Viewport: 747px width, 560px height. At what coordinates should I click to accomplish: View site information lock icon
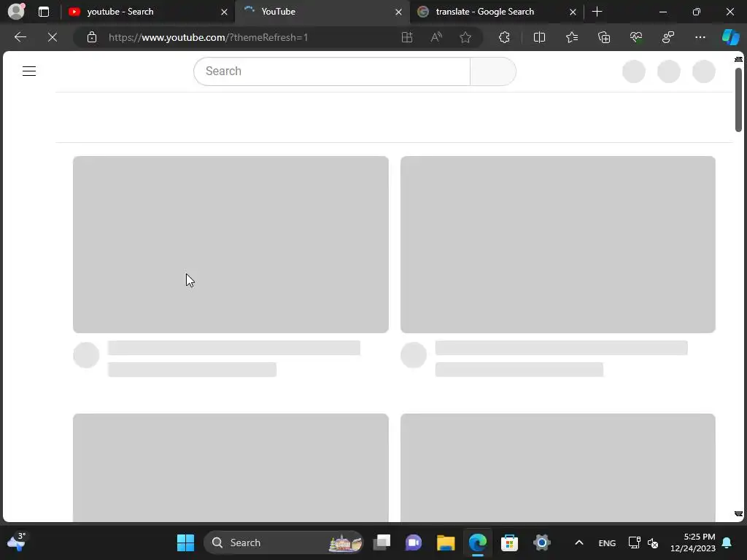(92, 37)
